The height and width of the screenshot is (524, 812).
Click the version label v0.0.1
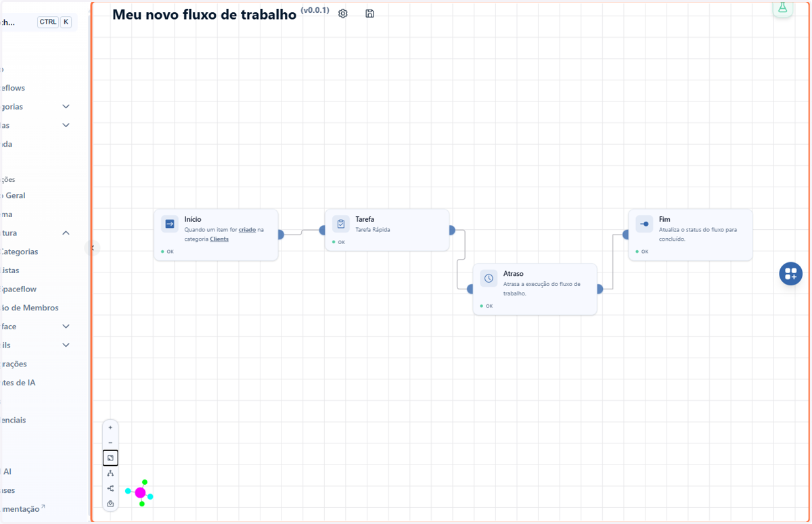(x=315, y=10)
